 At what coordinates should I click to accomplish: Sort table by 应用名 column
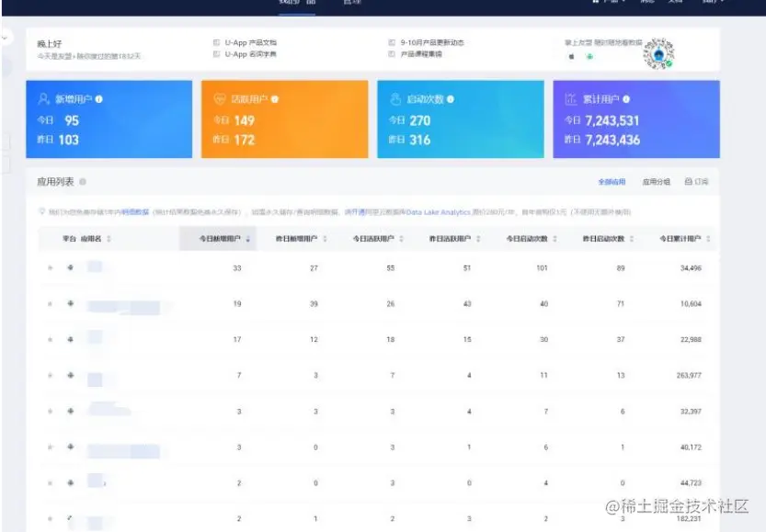coord(109,239)
